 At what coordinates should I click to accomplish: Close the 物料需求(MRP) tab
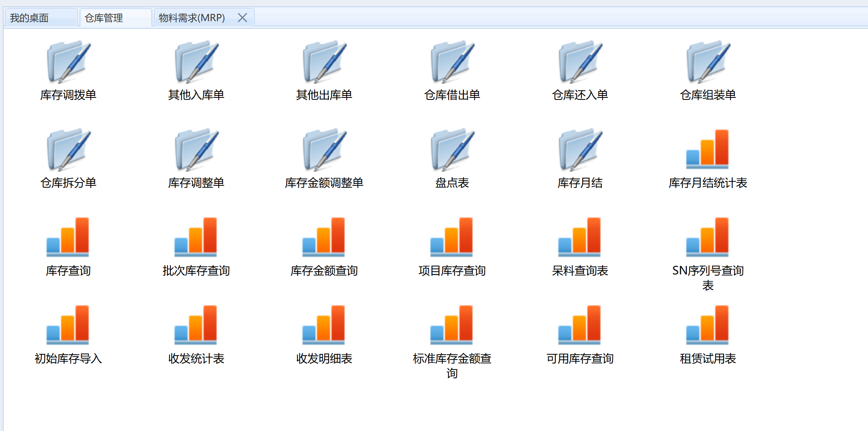[x=242, y=18]
